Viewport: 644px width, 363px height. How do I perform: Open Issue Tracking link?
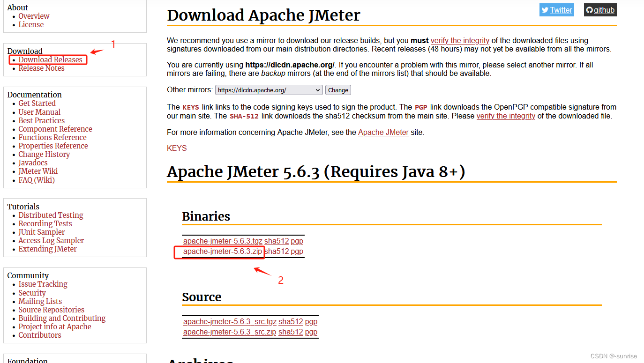43,284
